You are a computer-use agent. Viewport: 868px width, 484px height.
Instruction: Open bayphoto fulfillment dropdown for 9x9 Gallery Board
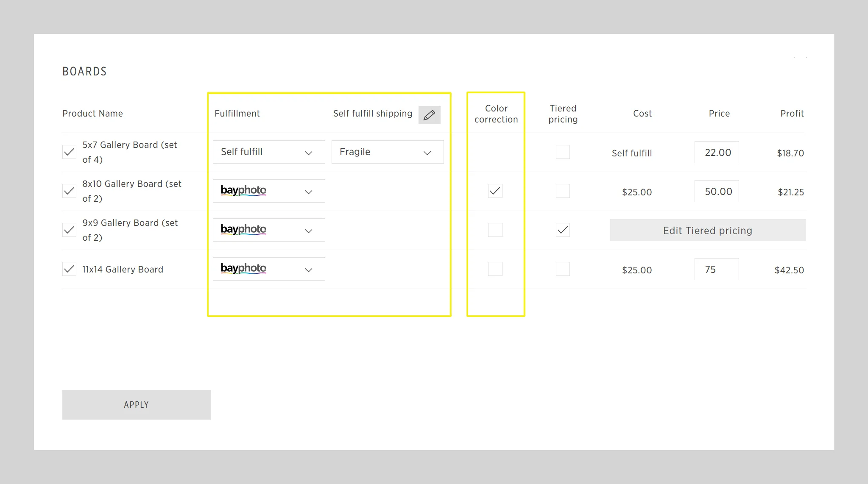click(269, 230)
